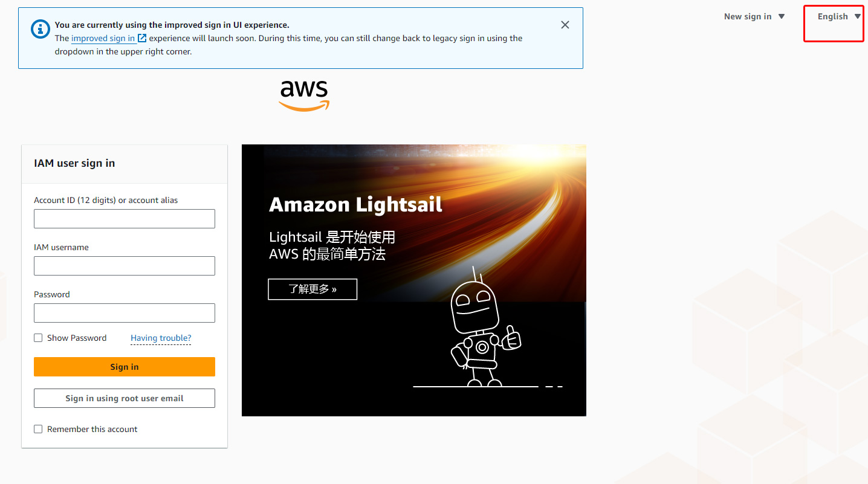Click the English language dropdown arrow
868x484 pixels.
(858, 16)
